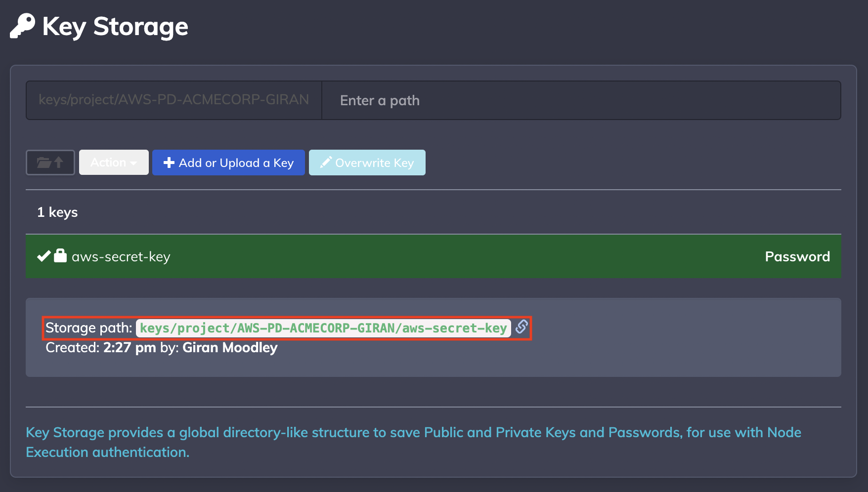Screen dimensions: 868x492
Task: Focus the Enter a path input field
Action: coord(581,100)
